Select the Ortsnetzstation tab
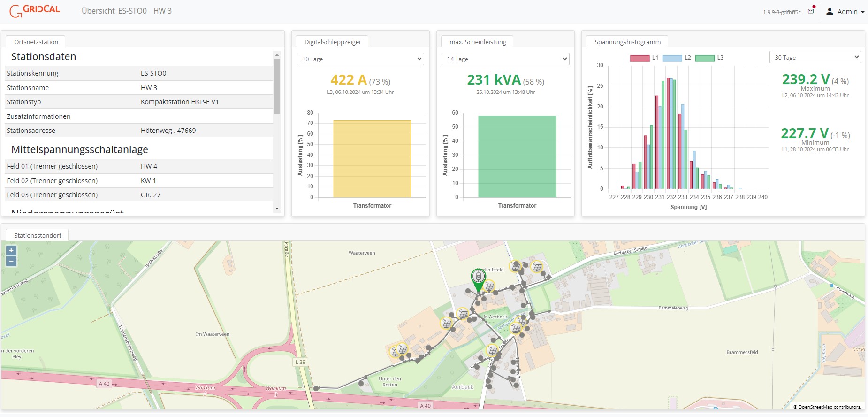 coord(36,42)
